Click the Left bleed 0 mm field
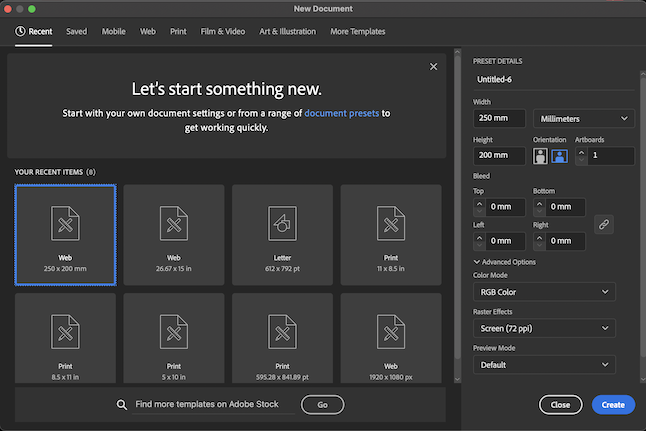Screen dimensions: 646x431 pyautogui.click(x=506, y=241)
